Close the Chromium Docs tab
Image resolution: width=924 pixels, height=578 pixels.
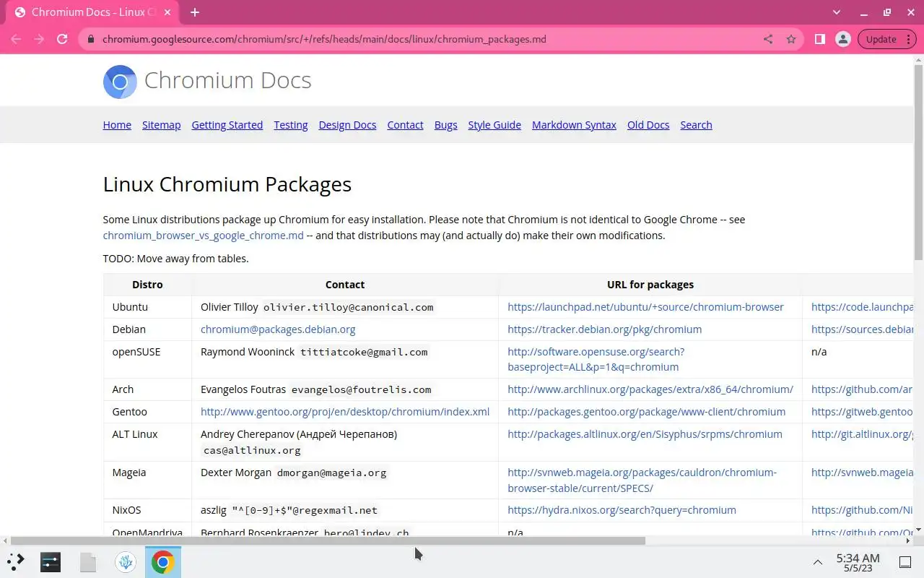click(167, 12)
